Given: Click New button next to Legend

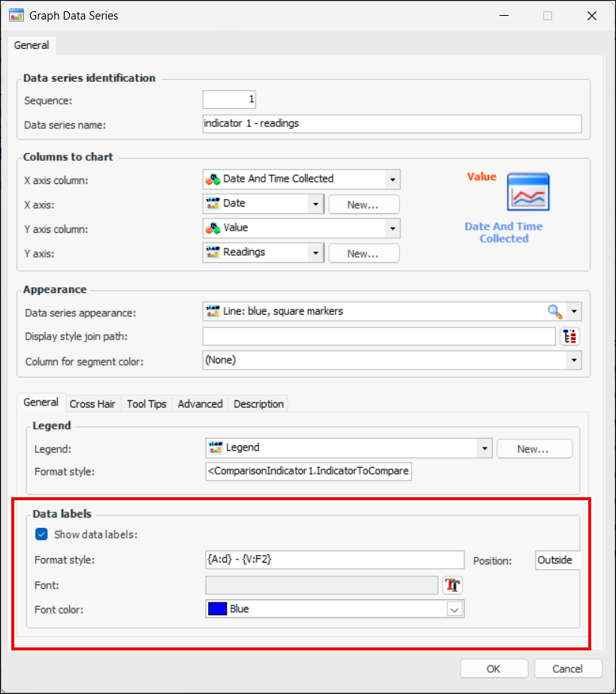Looking at the screenshot, I should (534, 449).
